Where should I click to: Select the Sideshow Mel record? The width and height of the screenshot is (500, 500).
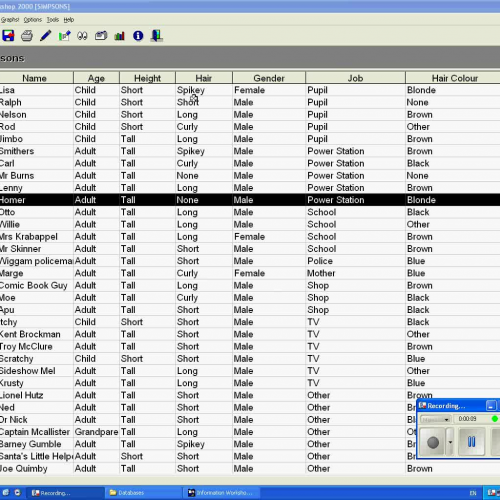click(250, 371)
